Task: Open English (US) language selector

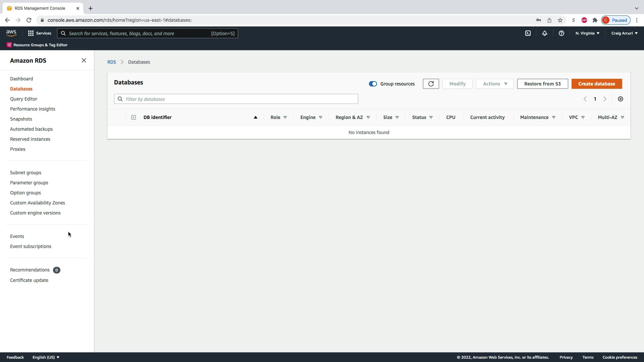Action: (46, 357)
